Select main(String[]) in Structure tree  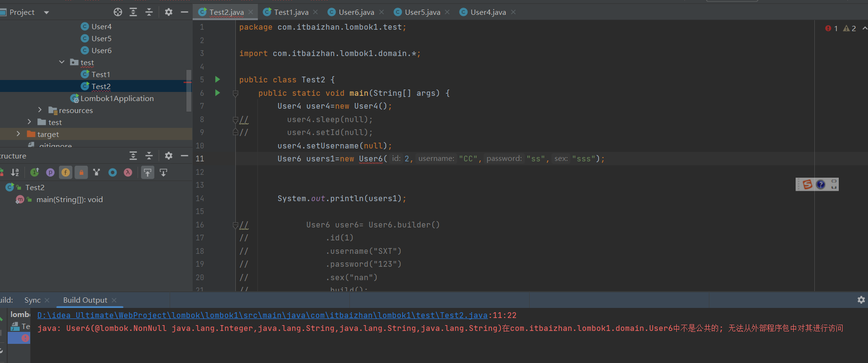click(59, 199)
